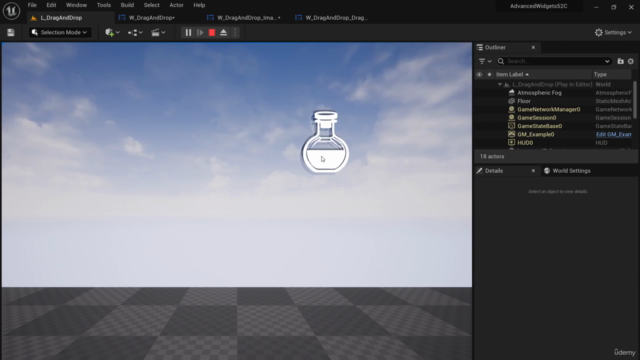Switch to World Settings tab
640x360 pixels.
567,171
